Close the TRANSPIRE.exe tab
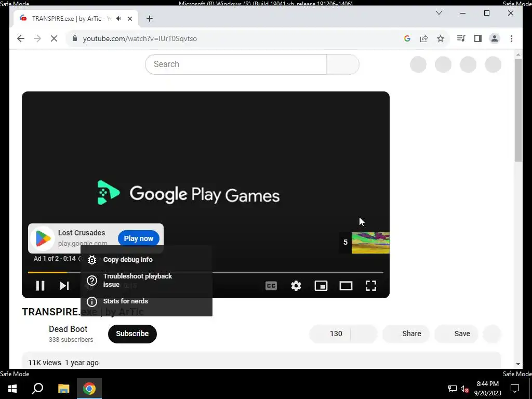Viewport: 532px width, 399px height. [x=129, y=19]
